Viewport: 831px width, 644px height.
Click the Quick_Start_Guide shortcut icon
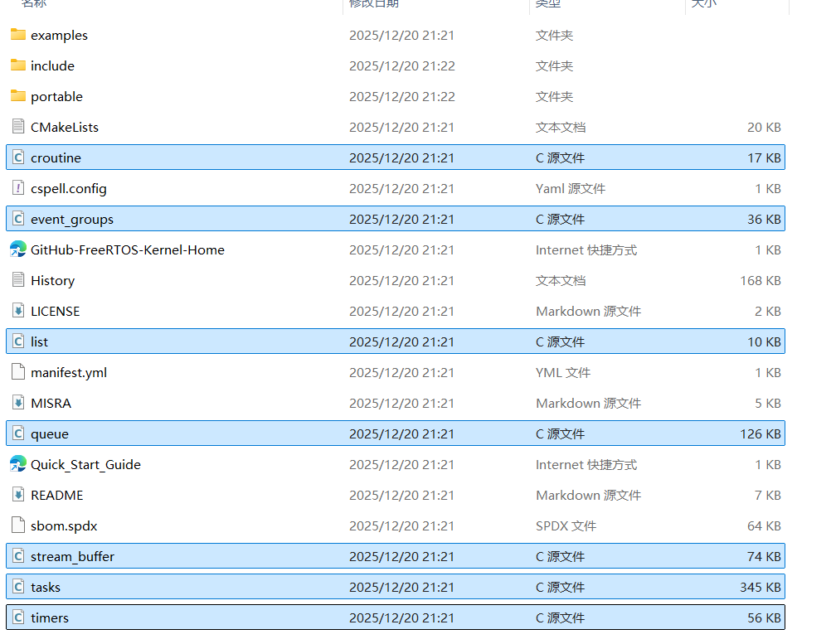pos(18,463)
